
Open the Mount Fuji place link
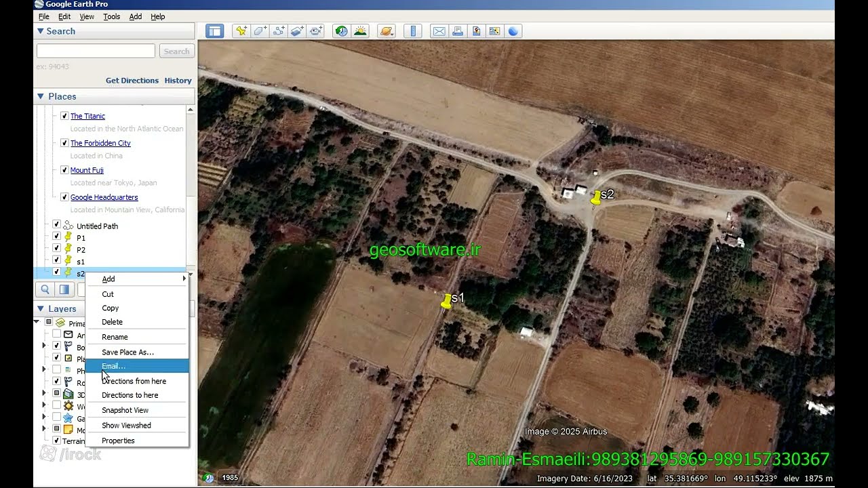tap(87, 170)
